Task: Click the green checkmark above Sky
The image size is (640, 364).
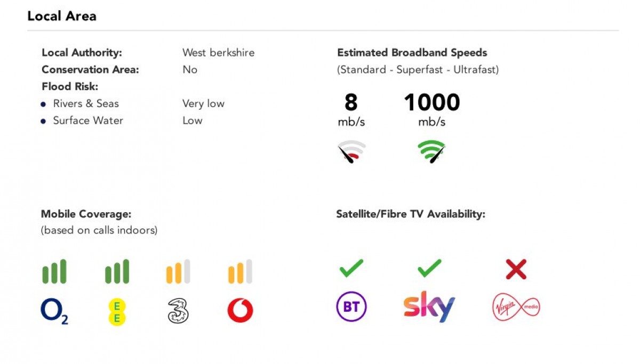Action: (429, 268)
